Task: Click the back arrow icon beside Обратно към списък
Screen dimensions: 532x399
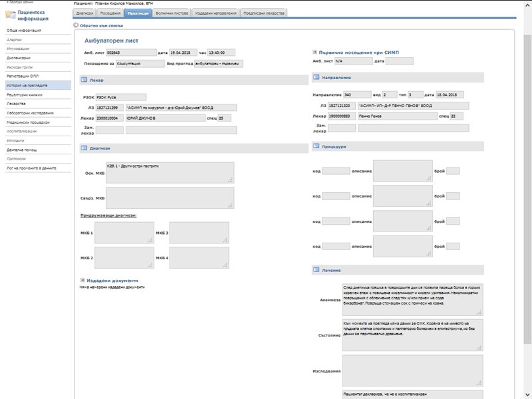Action: point(75,25)
